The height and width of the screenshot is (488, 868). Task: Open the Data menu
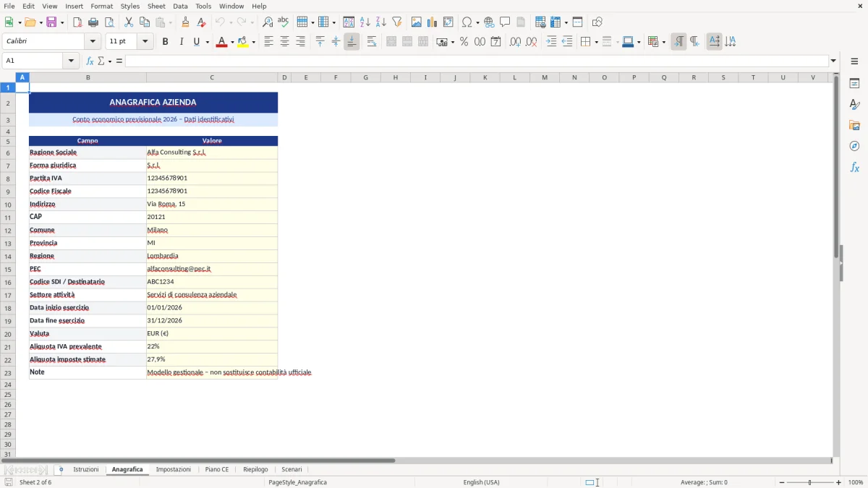pos(180,6)
